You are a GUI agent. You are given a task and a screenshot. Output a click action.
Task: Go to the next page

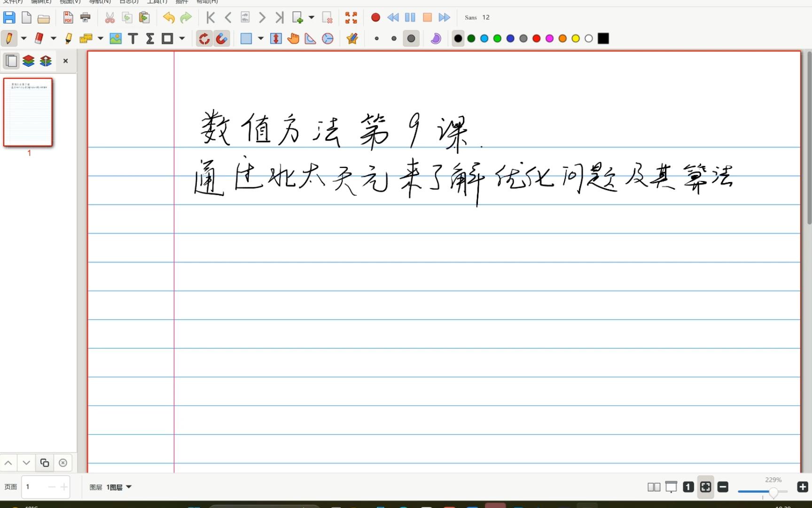point(262,18)
